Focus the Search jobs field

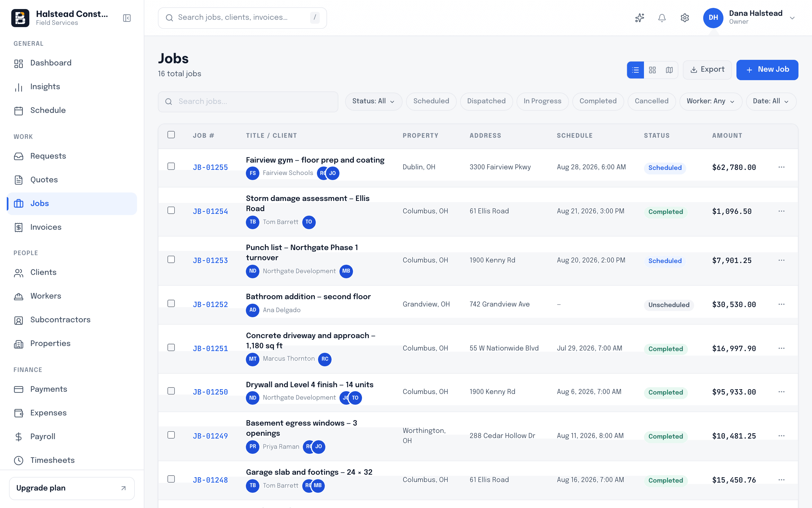(248, 102)
